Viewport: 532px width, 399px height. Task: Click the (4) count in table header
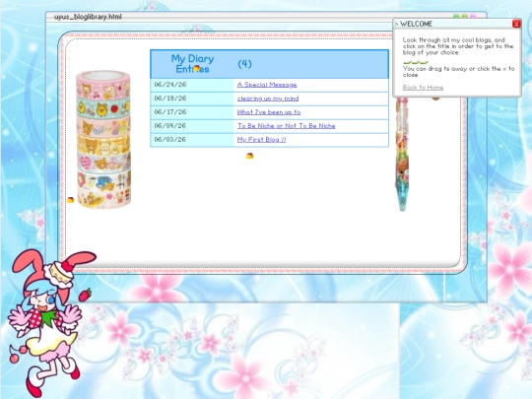tap(244, 64)
